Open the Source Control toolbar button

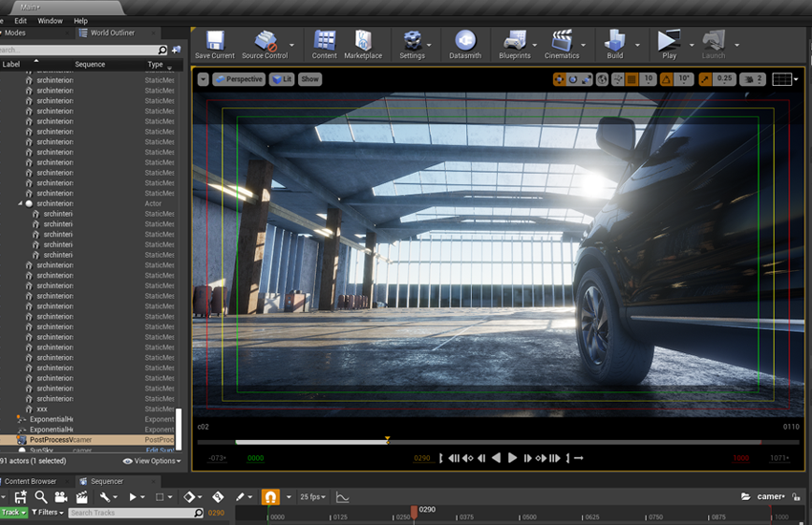point(265,45)
